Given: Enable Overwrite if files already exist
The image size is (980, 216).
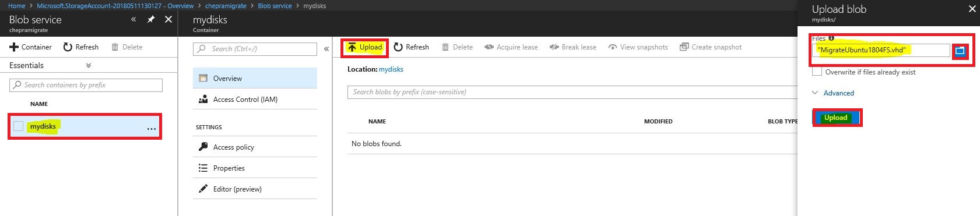Looking at the screenshot, I should pos(817,72).
